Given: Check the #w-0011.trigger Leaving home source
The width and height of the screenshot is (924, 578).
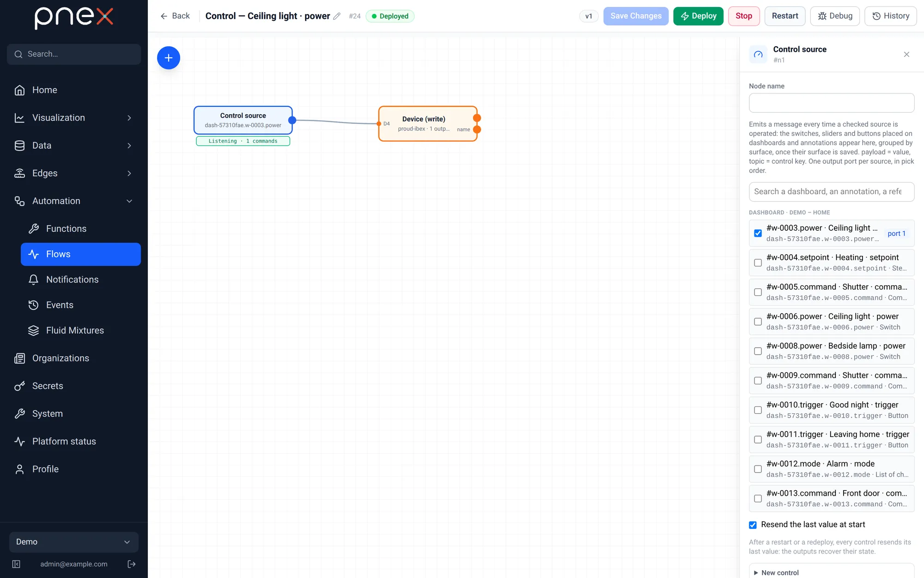Looking at the screenshot, I should tap(758, 440).
